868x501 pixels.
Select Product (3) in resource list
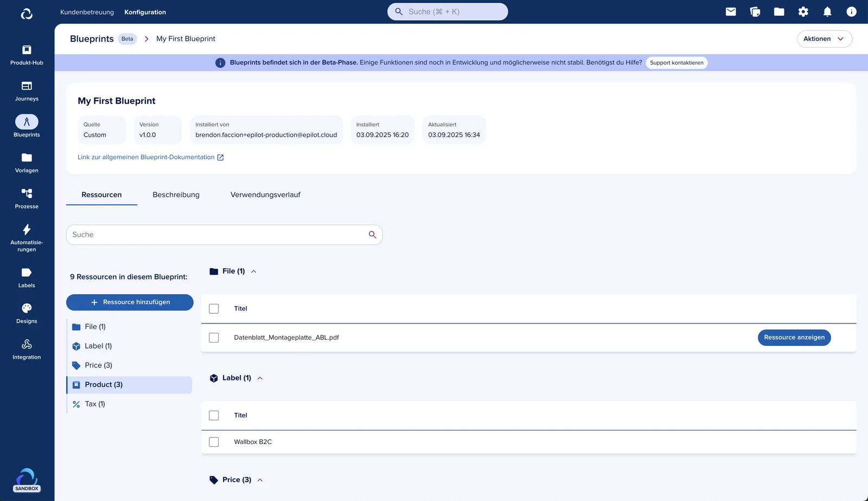point(130,385)
